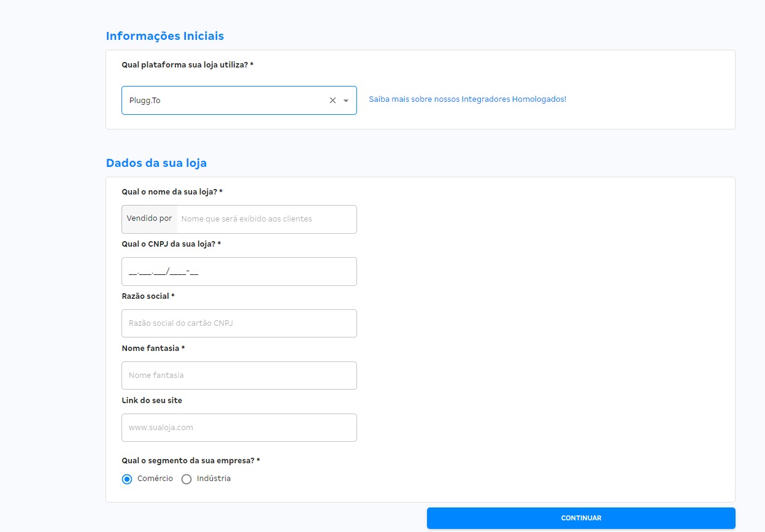Click the 'Dados da sua loja' heading
Screen dimensions: 765x532
156,163
